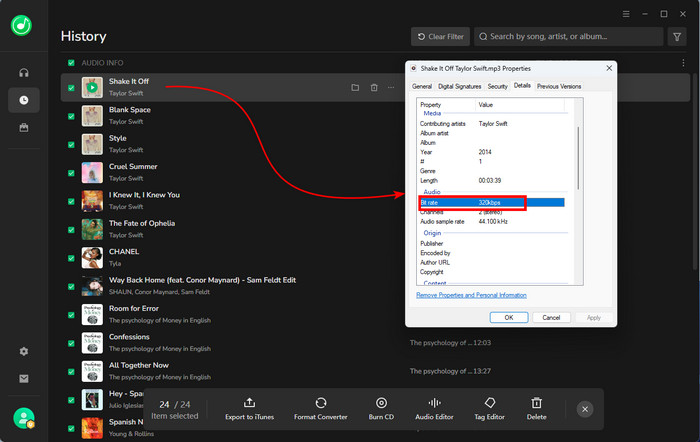Click the Clear Filter button
700x442 pixels.
440,37
